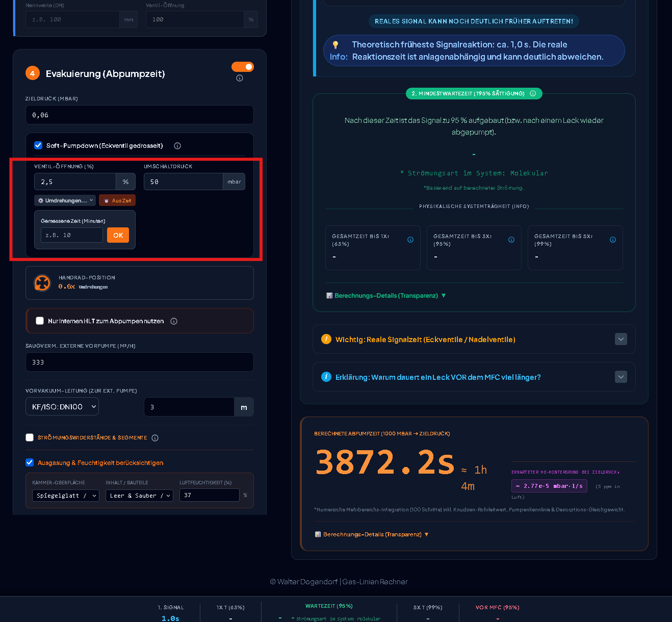Image resolution: width=672 pixels, height=622 pixels.
Task: Enable Nur internen HLT zum Abpumpen nutzen
Action: (40, 321)
